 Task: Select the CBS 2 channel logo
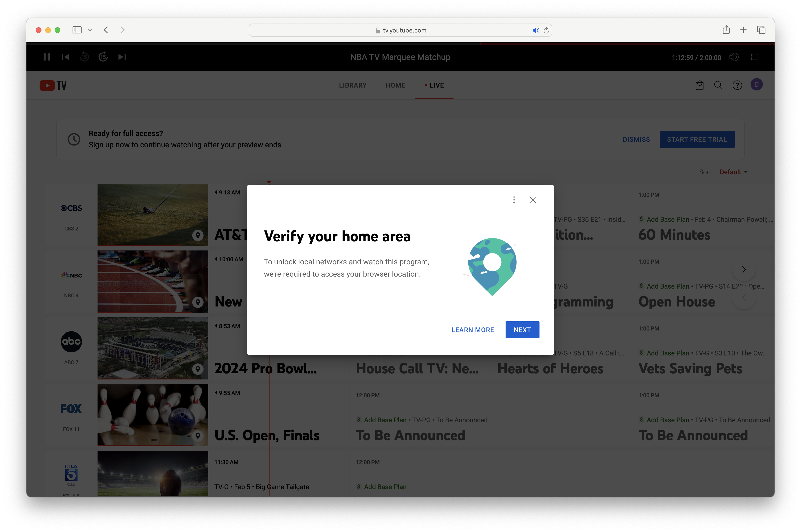[x=71, y=208]
